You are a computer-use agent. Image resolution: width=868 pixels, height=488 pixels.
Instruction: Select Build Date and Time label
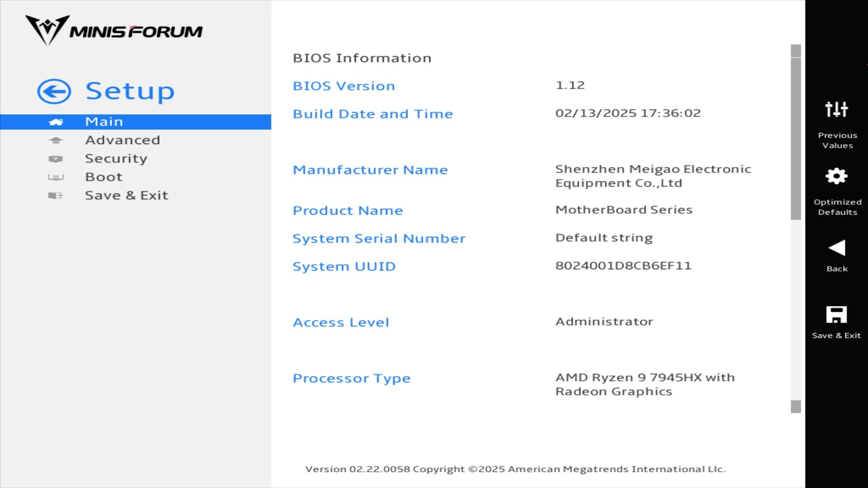[373, 114]
